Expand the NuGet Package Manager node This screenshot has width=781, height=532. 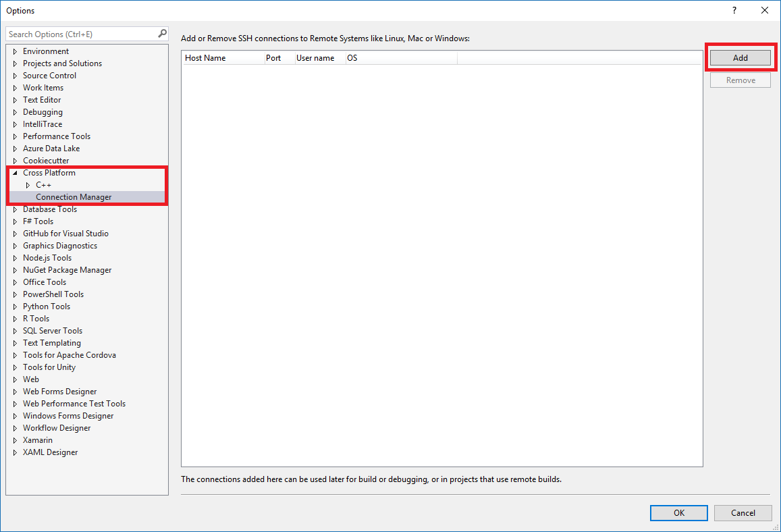(x=15, y=270)
